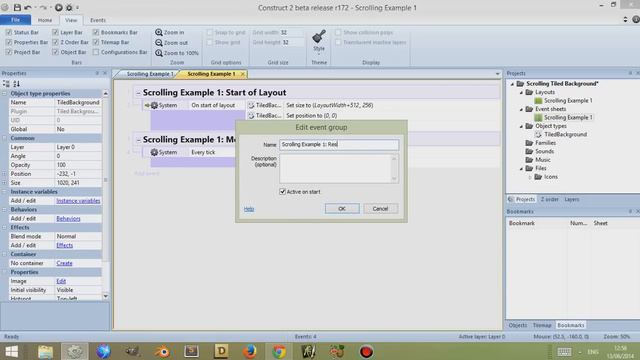Click the categorized view icon in Properties
The height and width of the screenshot is (360, 640).
6,84
